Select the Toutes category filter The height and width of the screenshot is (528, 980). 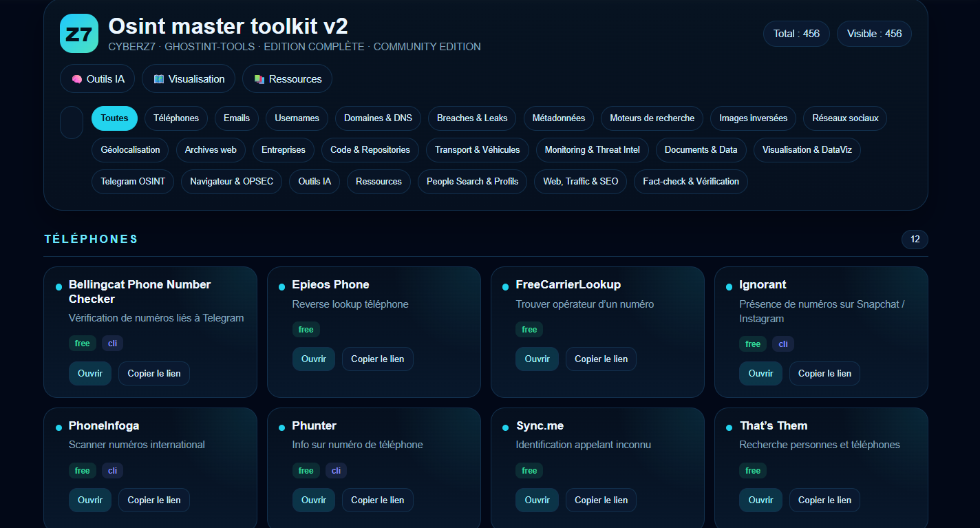click(114, 118)
